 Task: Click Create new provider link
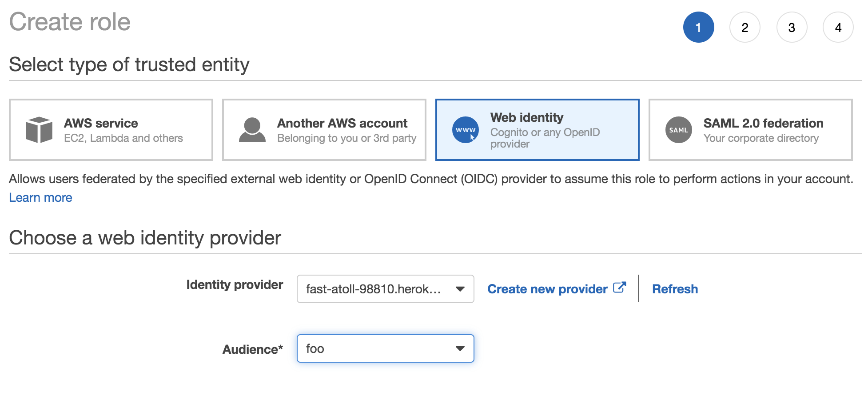tap(547, 289)
